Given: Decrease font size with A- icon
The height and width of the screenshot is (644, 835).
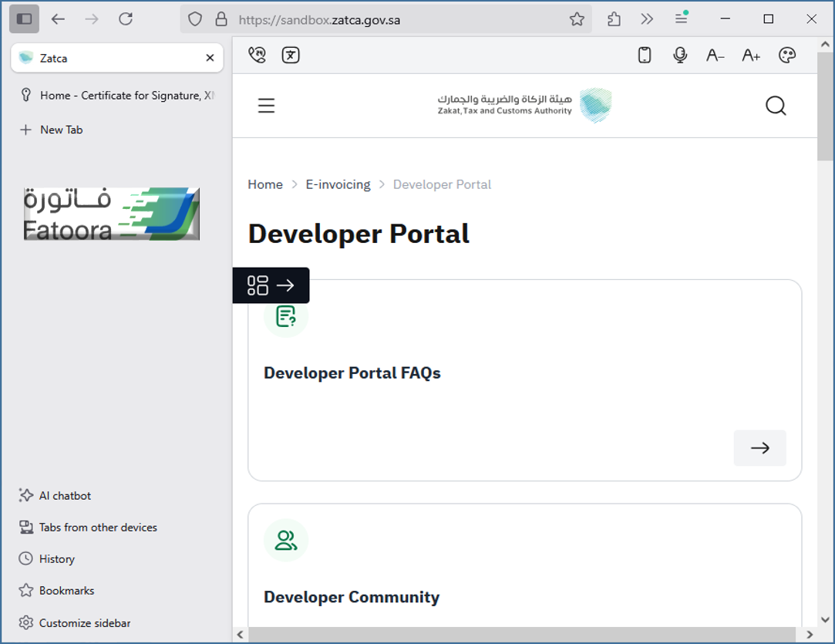Looking at the screenshot, I should coord(715,56).
